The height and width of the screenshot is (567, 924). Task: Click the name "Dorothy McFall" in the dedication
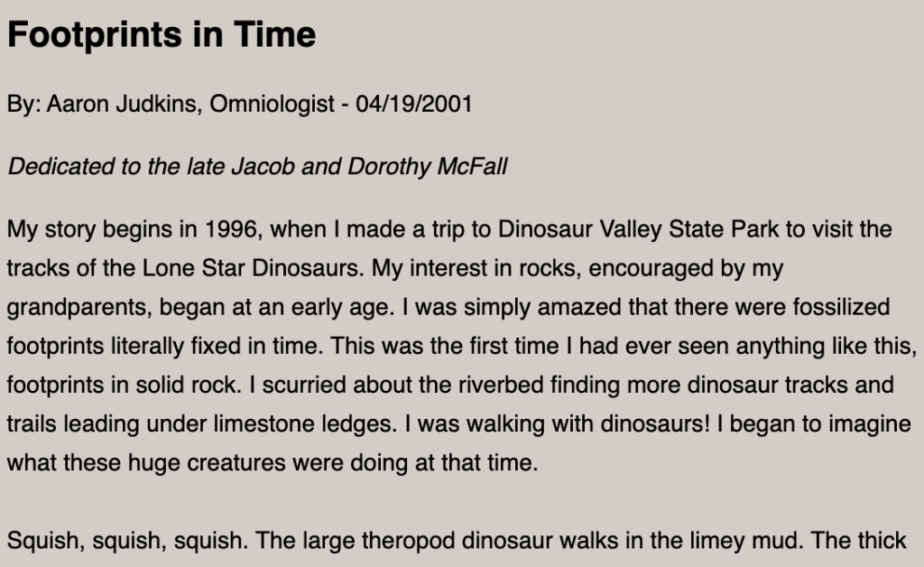[x=440, y=167]
